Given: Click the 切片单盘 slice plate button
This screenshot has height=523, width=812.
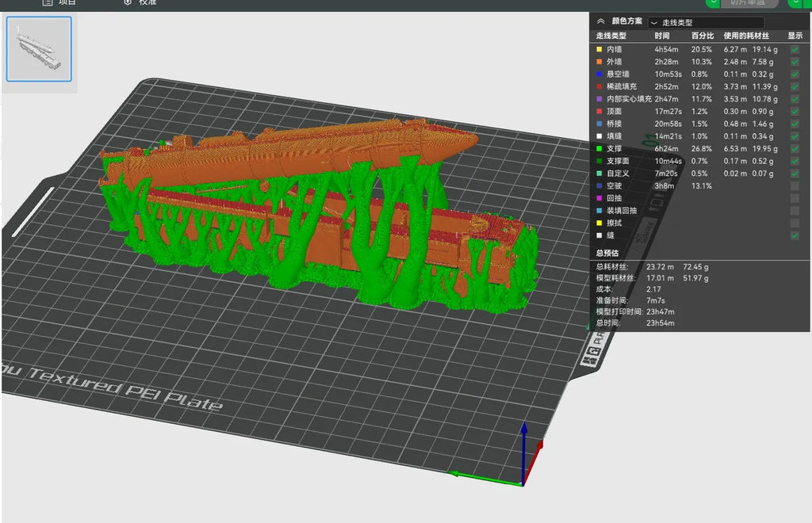Looking at the screenshot, I should point(747,2).
